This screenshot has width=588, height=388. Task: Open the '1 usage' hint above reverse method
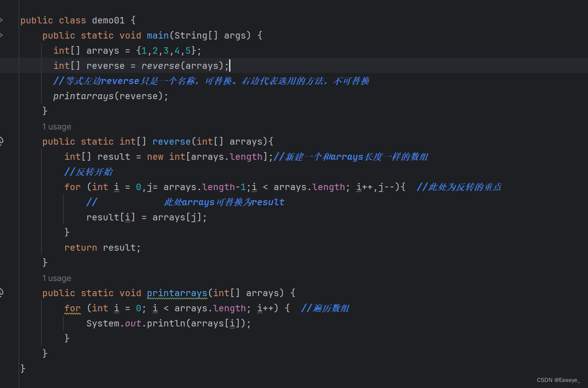tap(57, 127)
